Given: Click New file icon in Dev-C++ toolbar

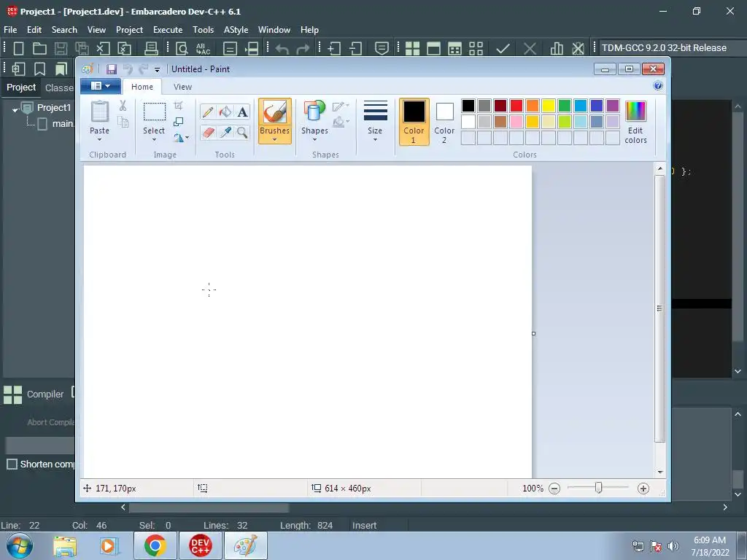Looking at the screenshot, I should (x=18, y=49).
